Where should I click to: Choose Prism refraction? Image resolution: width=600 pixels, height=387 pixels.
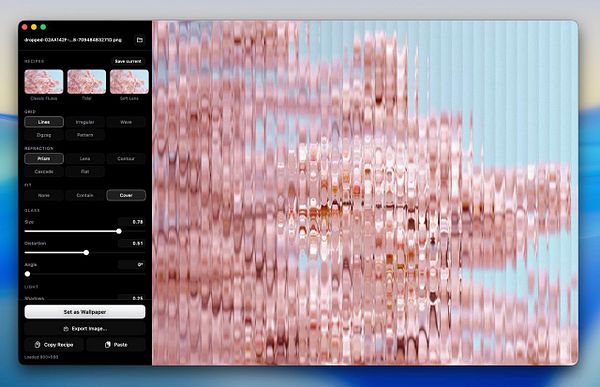click(x=44, y=158)
